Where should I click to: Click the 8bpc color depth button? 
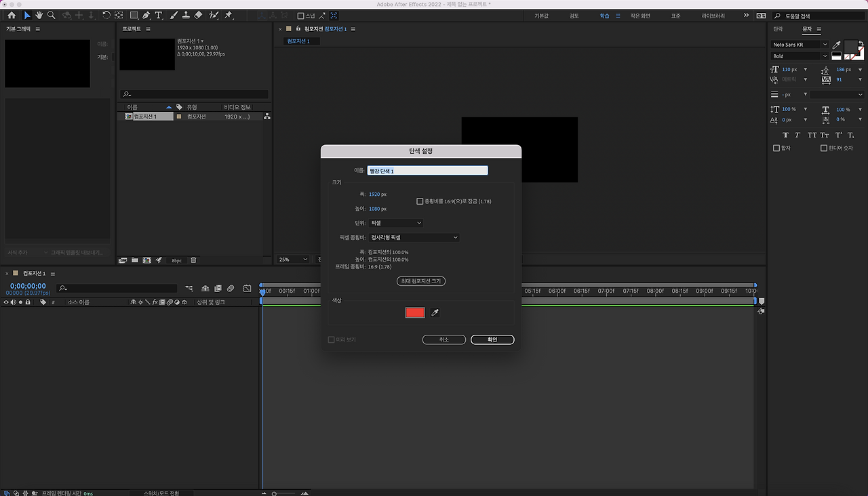point(176,260)
